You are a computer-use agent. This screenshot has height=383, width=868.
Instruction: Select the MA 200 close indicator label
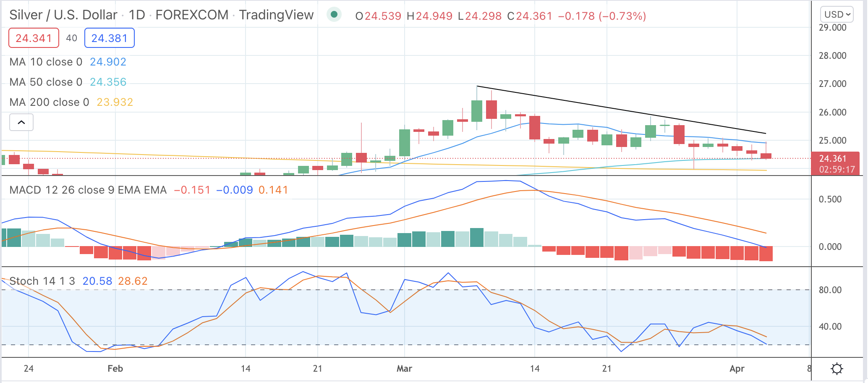49,102
